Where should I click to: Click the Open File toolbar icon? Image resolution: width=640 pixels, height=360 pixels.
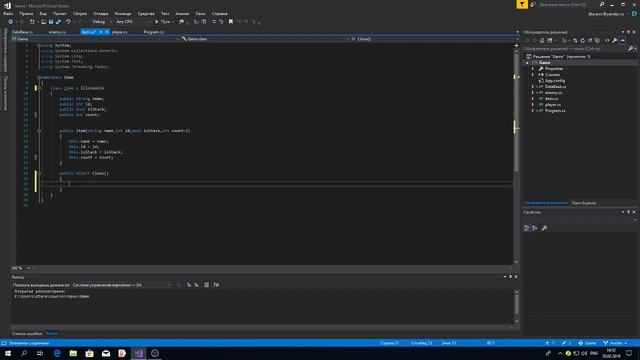click(43, 22)
